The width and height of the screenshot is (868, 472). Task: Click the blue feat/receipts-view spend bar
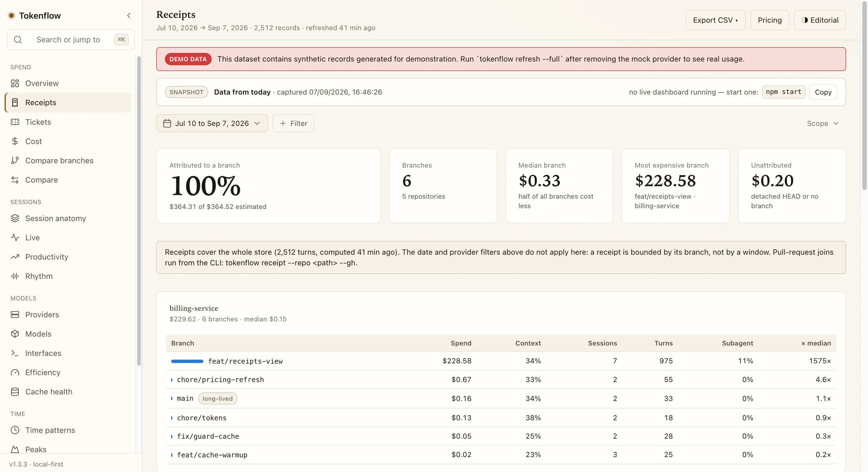coord(187,361)
